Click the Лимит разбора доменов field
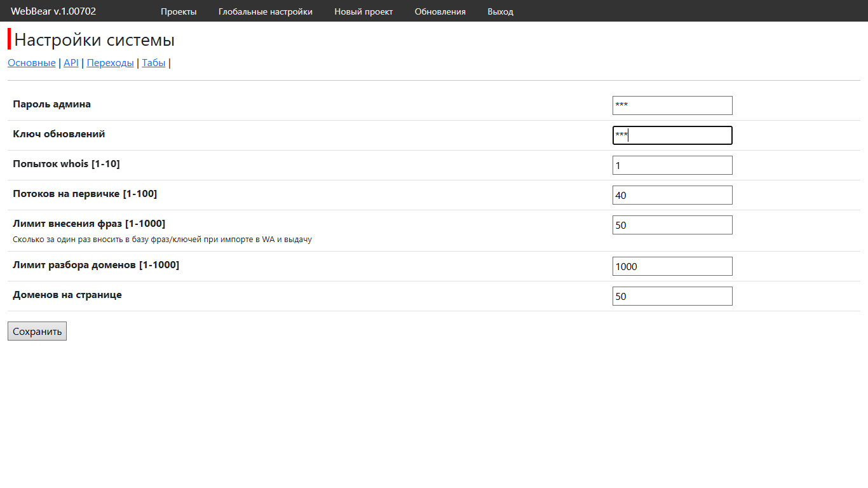This screenshot has height=488, width=868. tap(672, 266)
